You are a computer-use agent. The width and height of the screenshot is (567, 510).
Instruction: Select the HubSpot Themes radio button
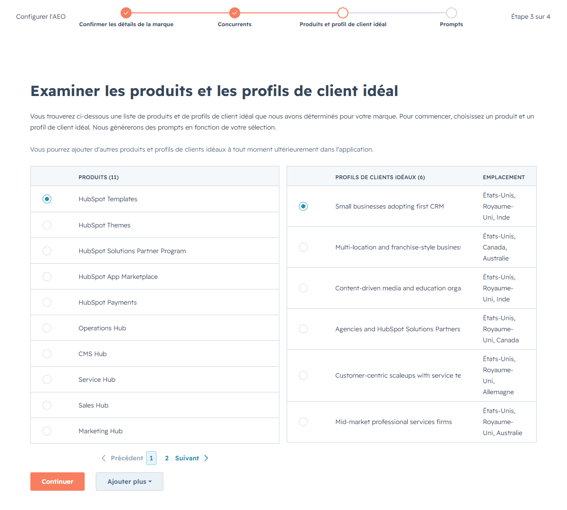(x=47, y=225)
